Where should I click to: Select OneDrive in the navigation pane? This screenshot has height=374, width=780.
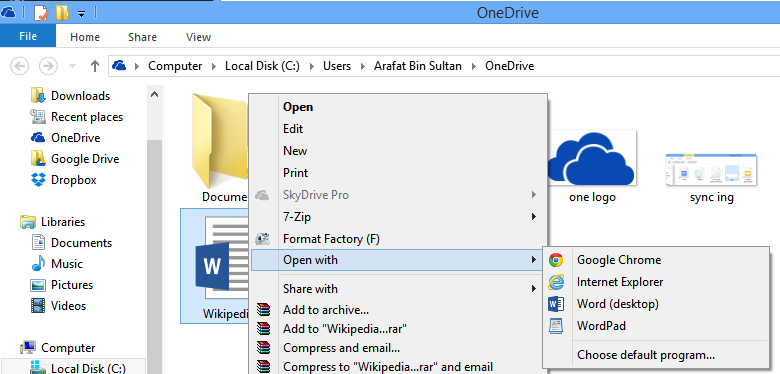pos(65,138)
